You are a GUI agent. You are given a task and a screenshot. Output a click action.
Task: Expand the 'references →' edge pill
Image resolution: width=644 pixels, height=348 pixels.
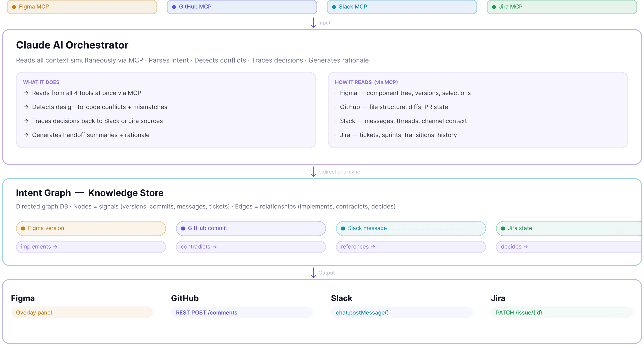click(411, 247)
